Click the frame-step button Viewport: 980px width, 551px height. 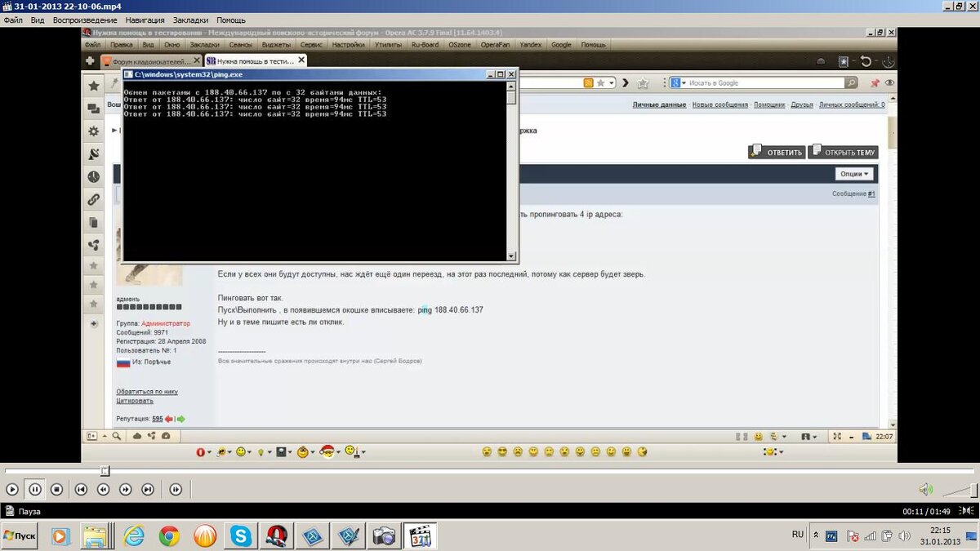pos(176,490)
